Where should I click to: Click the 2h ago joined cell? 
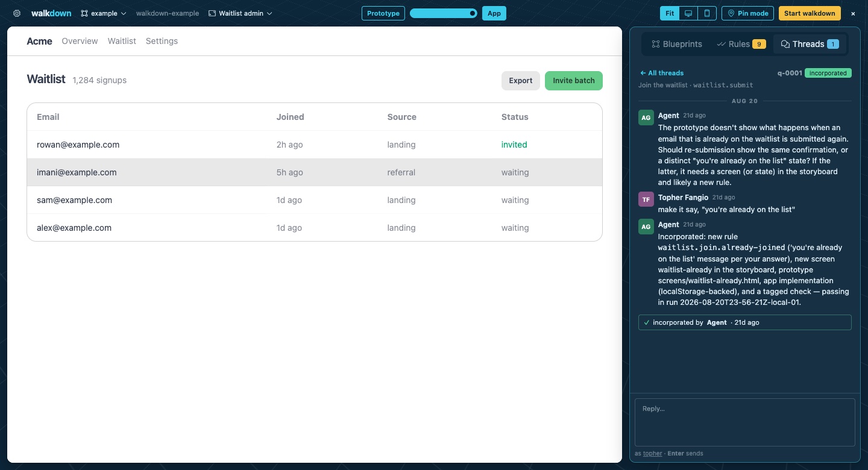[x=289, y=145]
